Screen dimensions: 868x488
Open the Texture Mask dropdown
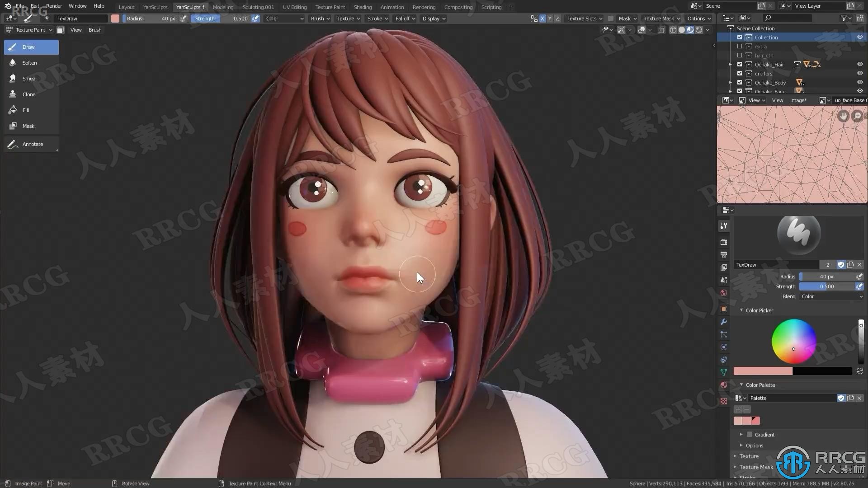point(662,19)
